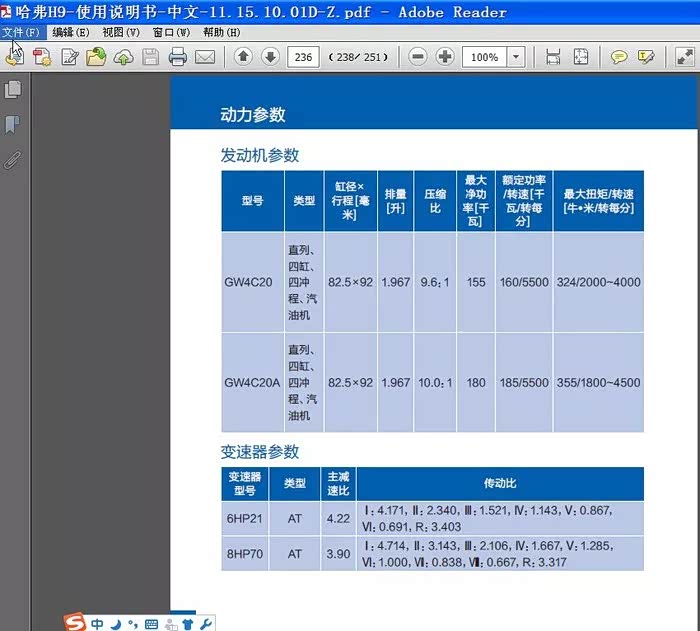Go to next page with down arrow
Screen dimensions: 700x631
click(270, 57)
